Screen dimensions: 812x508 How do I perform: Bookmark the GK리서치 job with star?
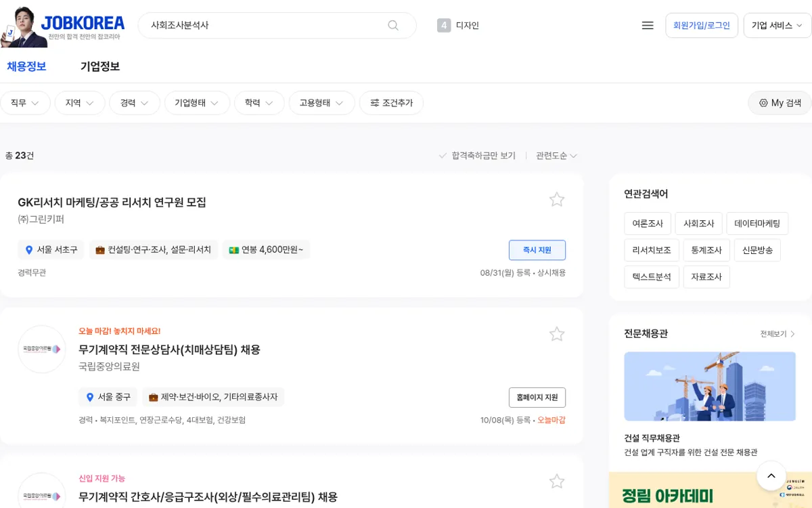pos(557,199)
